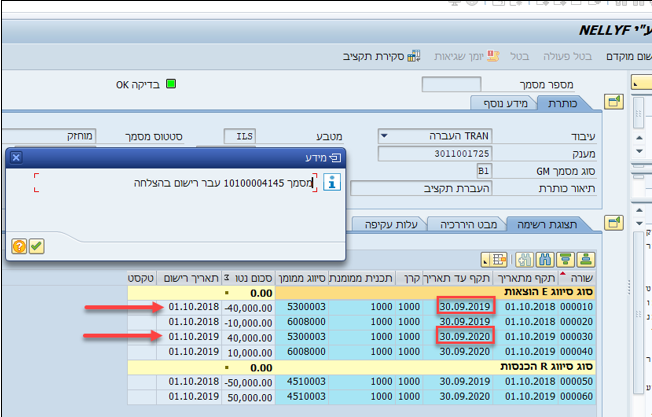Open the layout icon's dropdown arrow
652x417 pixels.
pyautogui.click(x=485, y=260)
